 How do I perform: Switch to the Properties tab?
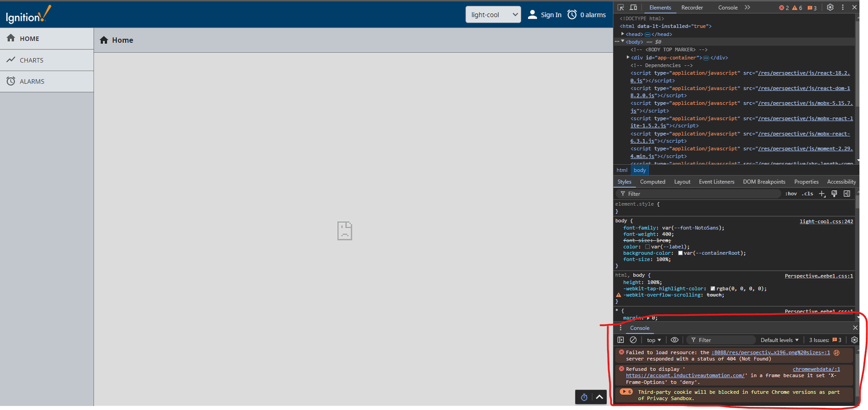pos(806,182)
